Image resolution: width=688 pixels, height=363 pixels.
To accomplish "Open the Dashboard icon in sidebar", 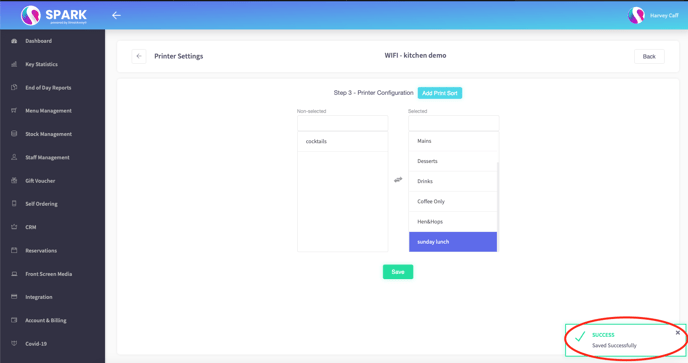I will [14, 41].
